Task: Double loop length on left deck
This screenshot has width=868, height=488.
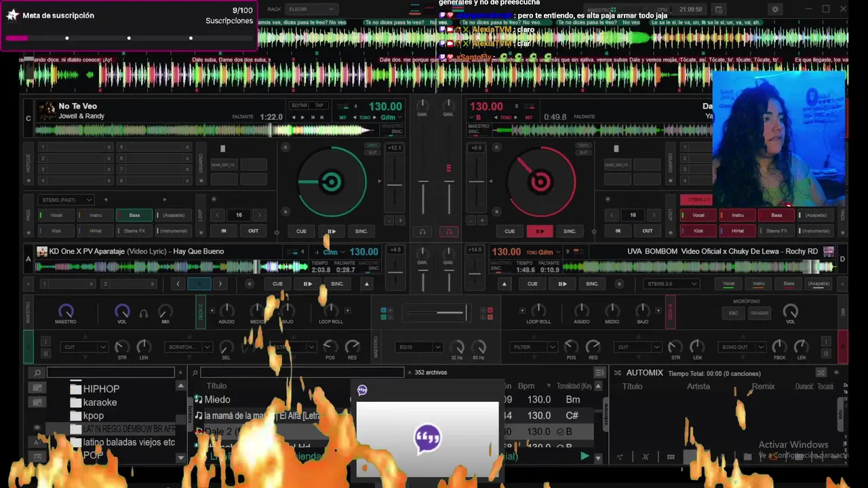Action: pos(259,215)
